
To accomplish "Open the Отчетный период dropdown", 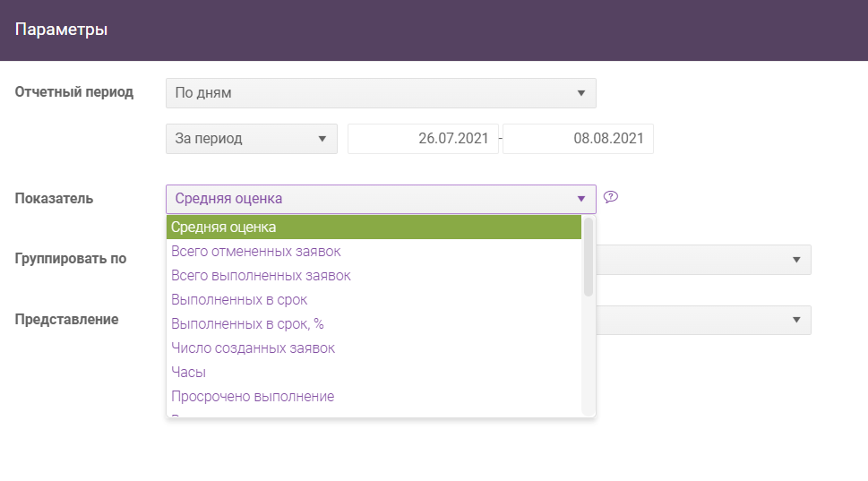I will [381, 93].
